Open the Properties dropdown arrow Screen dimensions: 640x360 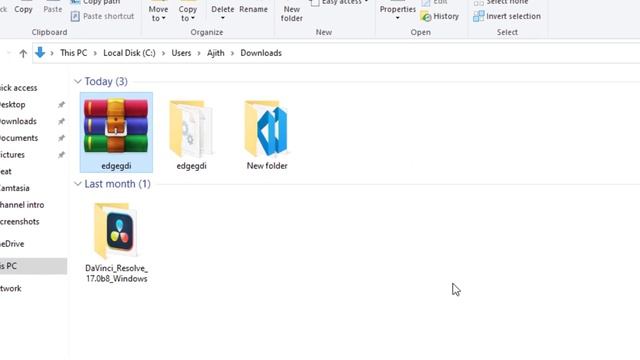[x=398, y=18]
